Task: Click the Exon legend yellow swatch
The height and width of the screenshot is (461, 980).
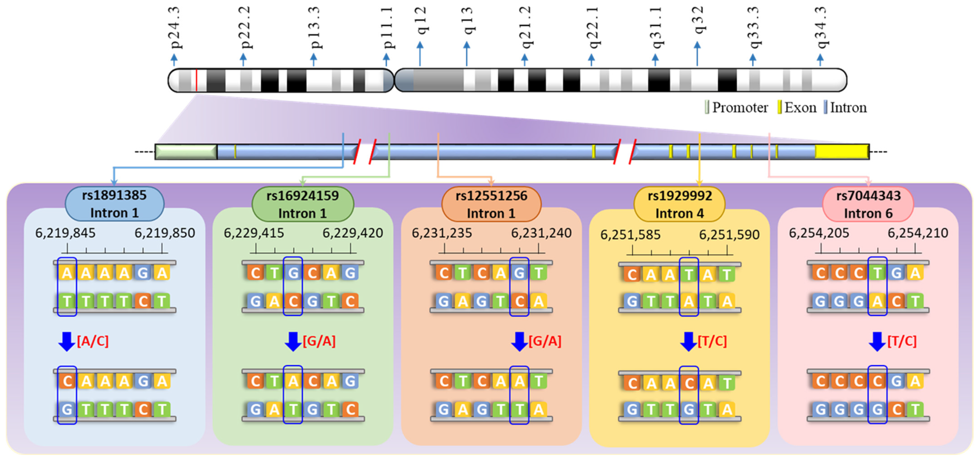Action: (780, 107)
